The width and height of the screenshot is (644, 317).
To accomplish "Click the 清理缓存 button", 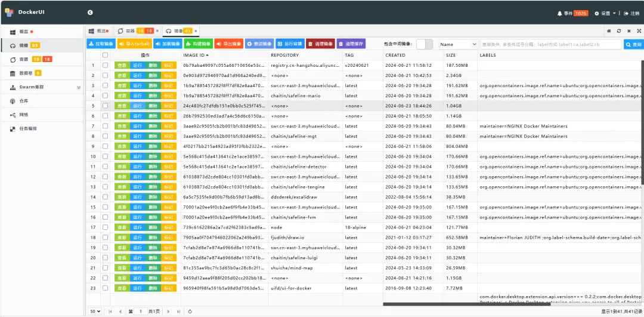I will (351, 44).
